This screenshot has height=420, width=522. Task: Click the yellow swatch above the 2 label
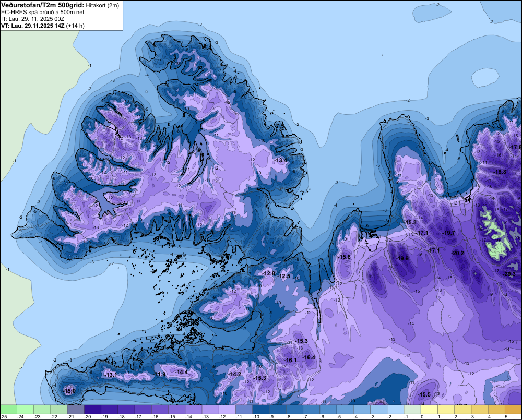[x=462, y=409]
